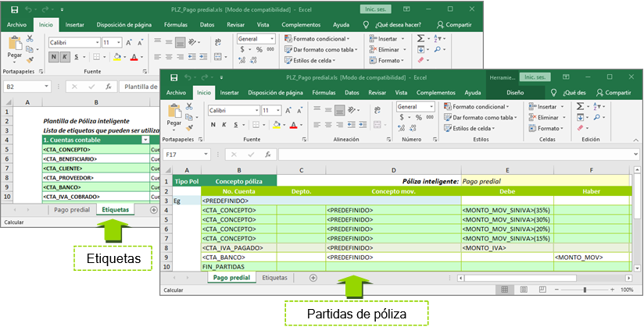Apply percent style in front window
The width and height of the screenshot is (644, 327).
418,117
